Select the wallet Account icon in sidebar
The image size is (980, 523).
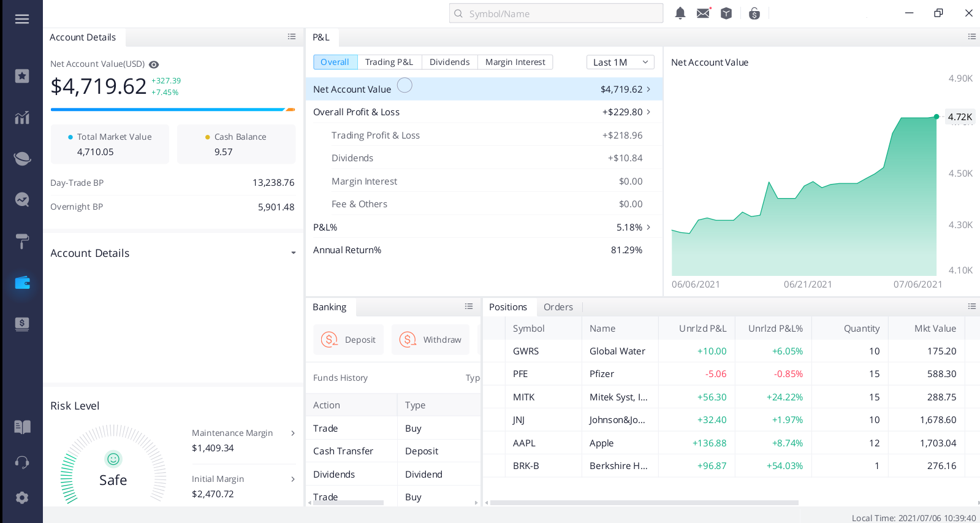coord(22,283)
